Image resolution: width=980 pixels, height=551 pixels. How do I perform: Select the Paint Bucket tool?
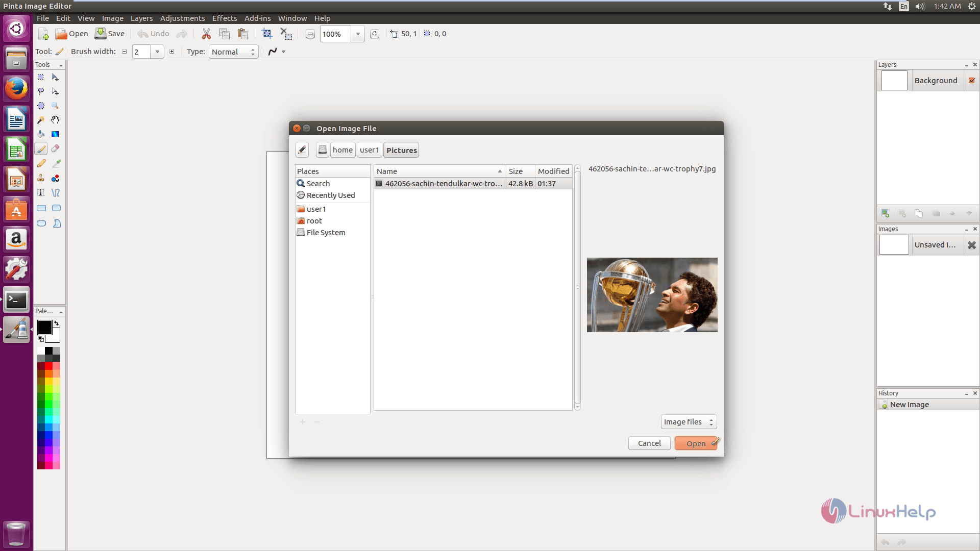pyautogui.click(x=41, y=134)
